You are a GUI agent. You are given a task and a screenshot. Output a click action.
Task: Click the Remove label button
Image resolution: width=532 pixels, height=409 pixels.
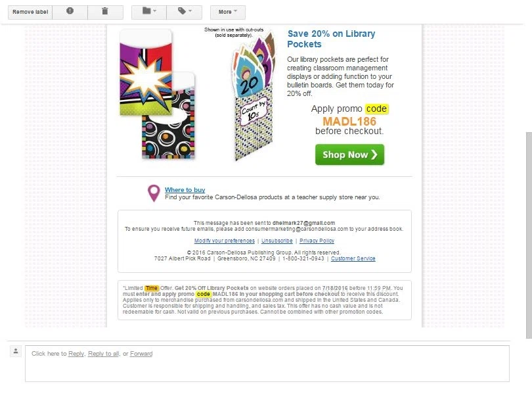pyautogui.click(x=30, y=12)
